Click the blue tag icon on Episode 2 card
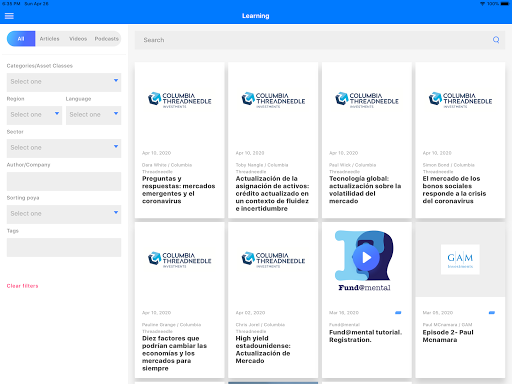 [x=492, y=313]
